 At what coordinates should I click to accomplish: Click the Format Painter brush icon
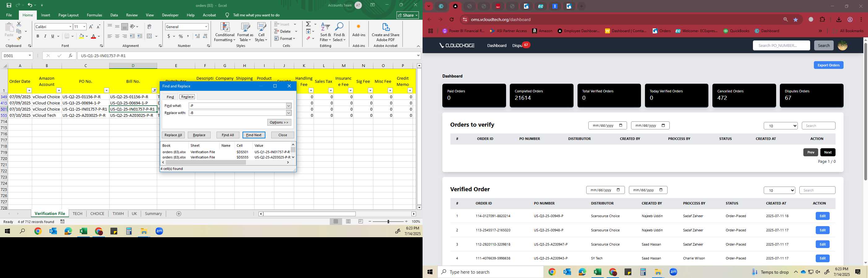(19, 38)
